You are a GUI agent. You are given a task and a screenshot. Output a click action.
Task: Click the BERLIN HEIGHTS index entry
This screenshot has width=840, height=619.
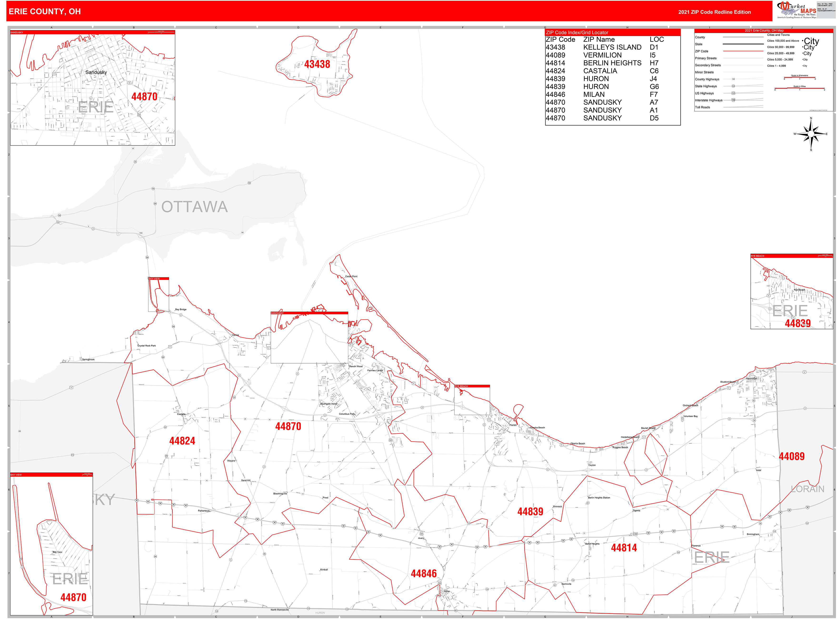tap(612, 63)
